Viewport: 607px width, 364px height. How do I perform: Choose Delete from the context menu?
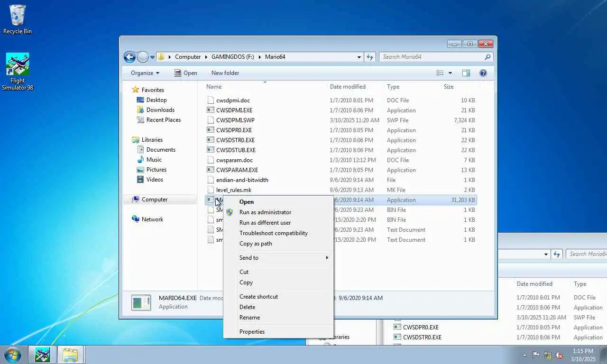278,307
